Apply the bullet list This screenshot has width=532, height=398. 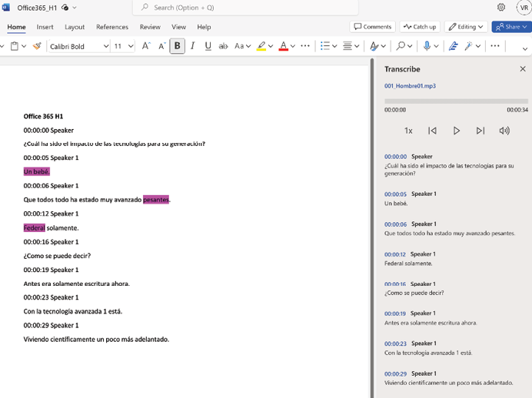pos(325,46)
